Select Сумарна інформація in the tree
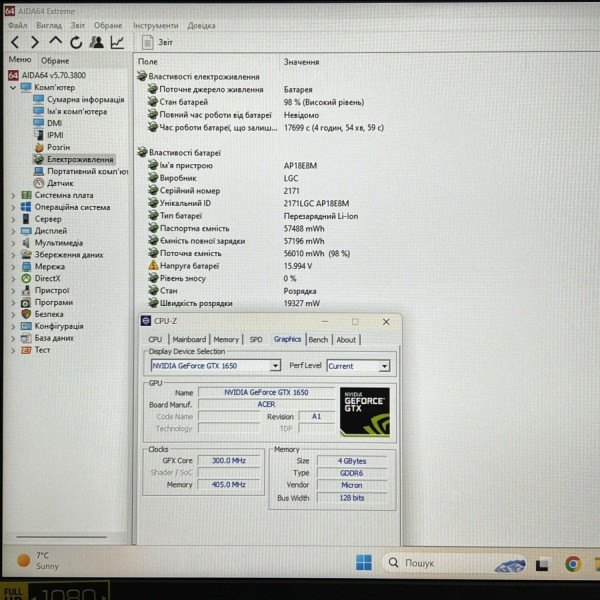Screen dimensions: 600x600 (79, 99)
